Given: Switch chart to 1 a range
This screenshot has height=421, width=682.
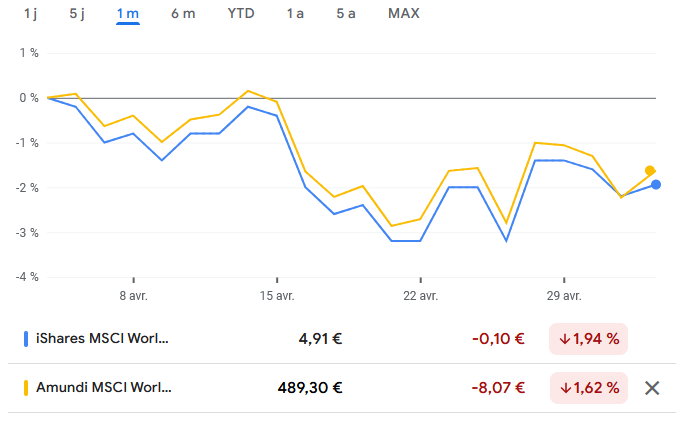Looking at the screenshot, I should click(295, 14).
